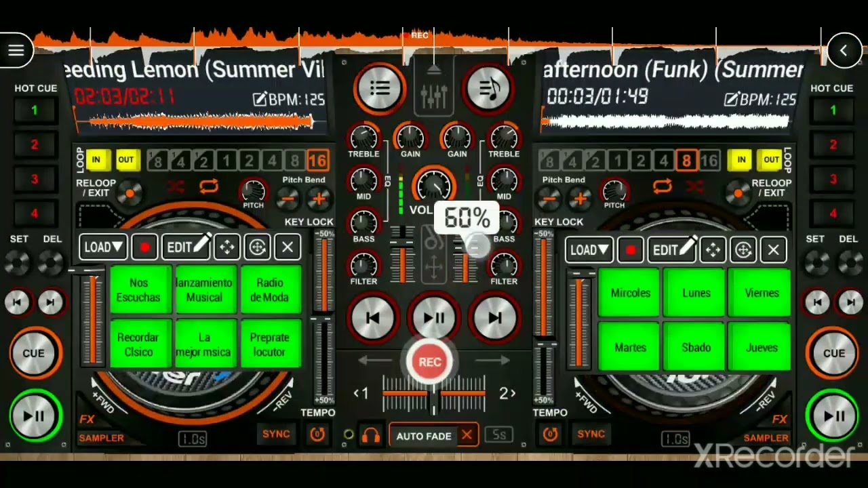Play the 'Martes' sample pad

pos(630,347)
